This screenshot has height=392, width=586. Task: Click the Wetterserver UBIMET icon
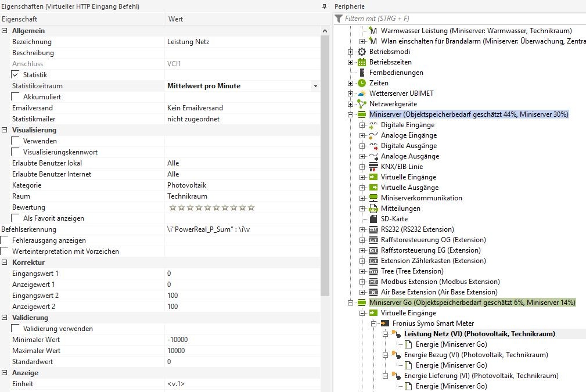coord(362,93)
